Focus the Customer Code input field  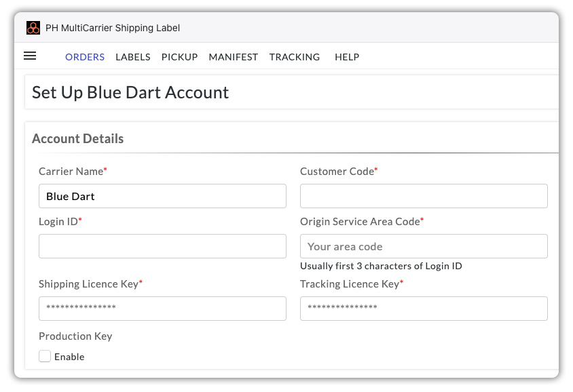point(424,196)
